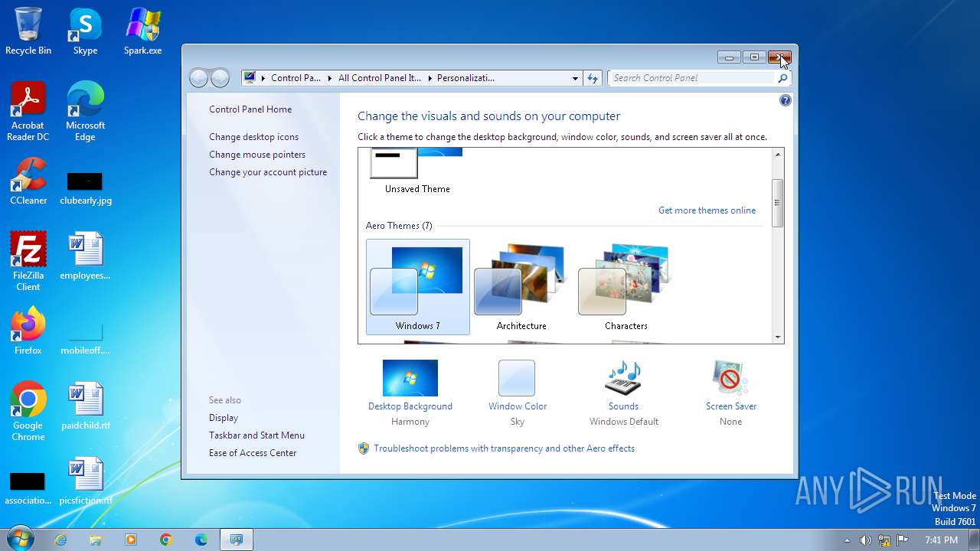Open Ease of Access Center link
This screenshot has width=980, height=551.
pos(253,453)
